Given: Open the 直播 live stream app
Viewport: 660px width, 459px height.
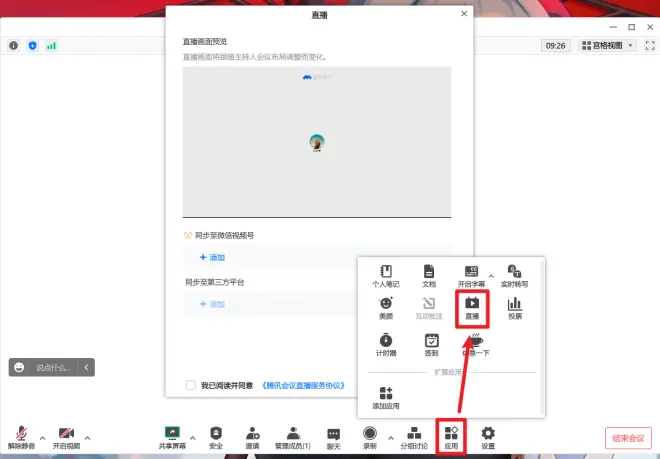Looking at the screenshot, I should (x=472, y=308).
